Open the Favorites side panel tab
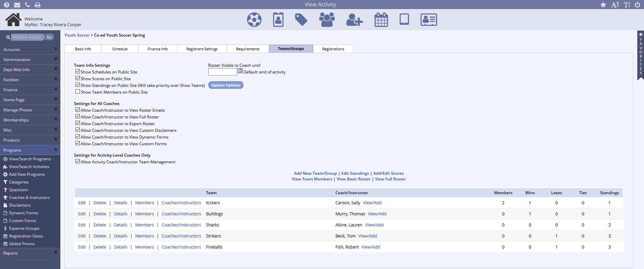 pyautogui.click(x=641, y=55)
